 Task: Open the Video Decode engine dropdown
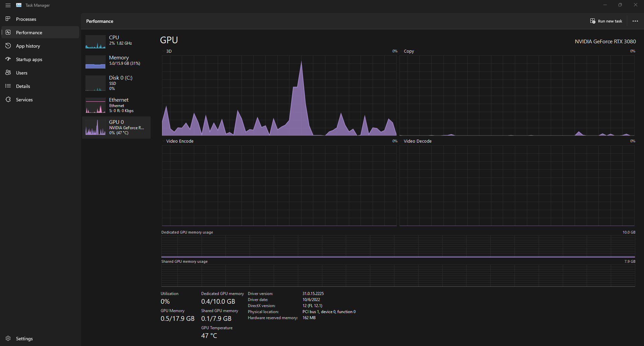click(x=416, y=141)
